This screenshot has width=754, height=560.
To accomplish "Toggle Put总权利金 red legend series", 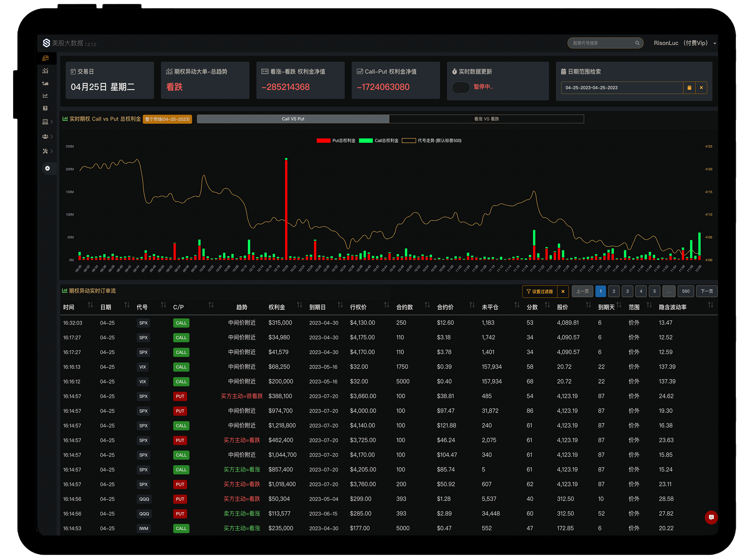I will tap(336, 141).
